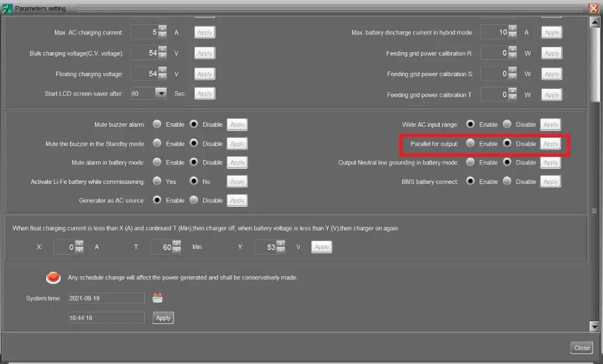Close window using red X button
The height and width of the screenshot is (364, 603).
(x=594, y=8)
